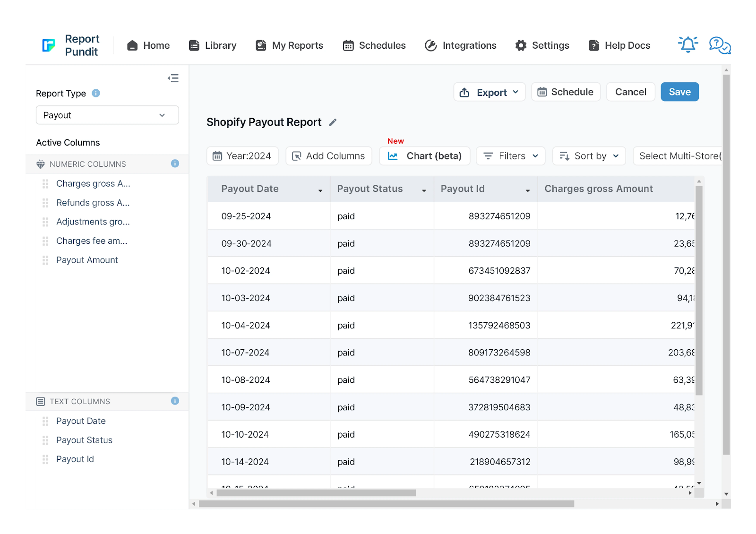The height and width of the screenshot is (534, 756).
Task: Click the page bottom horizontal scrollbar
Action: 387,504
